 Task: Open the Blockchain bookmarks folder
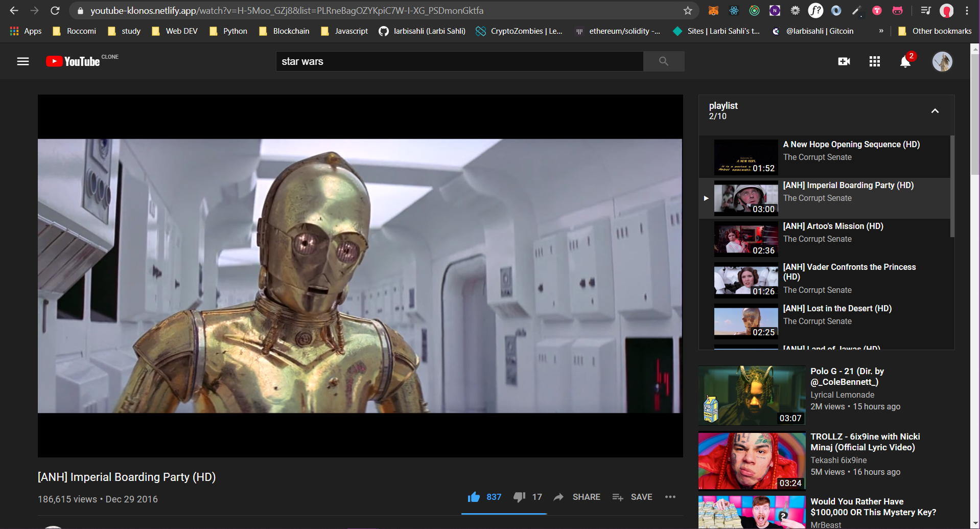(284, 31)
